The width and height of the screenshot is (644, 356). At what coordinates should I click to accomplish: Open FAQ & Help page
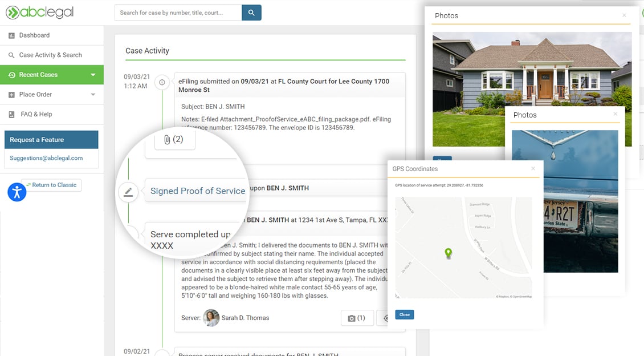click(36, 114)
